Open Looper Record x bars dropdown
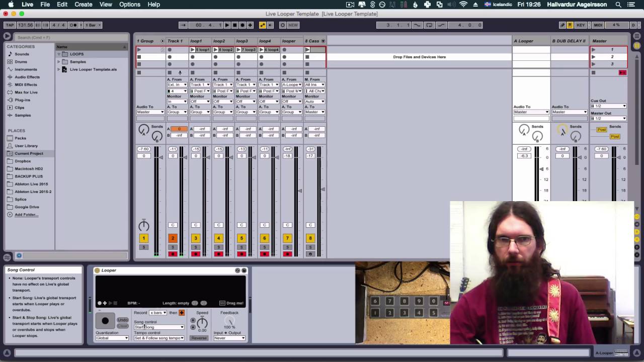Screen dimensions: 644x362 [x=157, y=313]
